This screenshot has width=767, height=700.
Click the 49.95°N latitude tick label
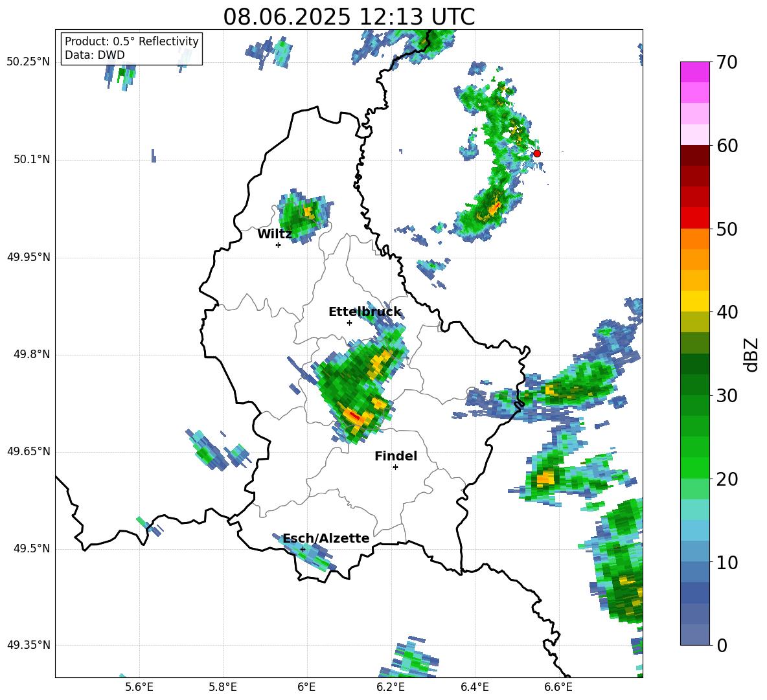[29, 256]
